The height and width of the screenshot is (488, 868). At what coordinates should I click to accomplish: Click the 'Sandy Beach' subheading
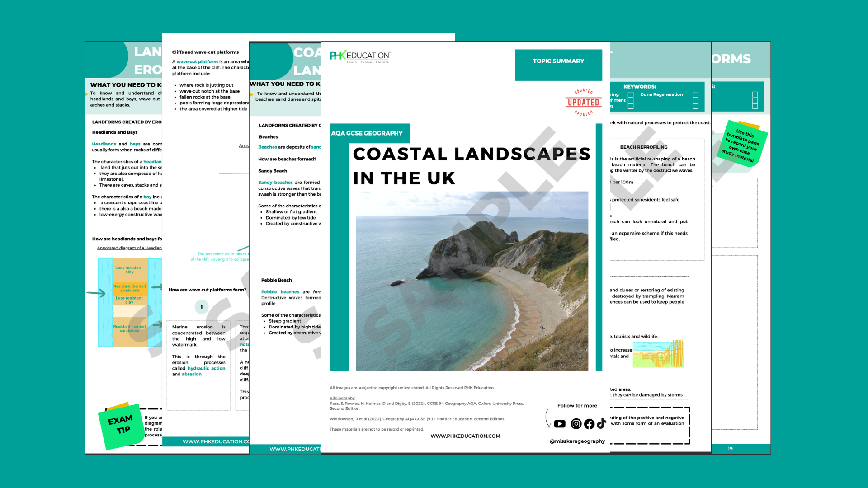273,171
